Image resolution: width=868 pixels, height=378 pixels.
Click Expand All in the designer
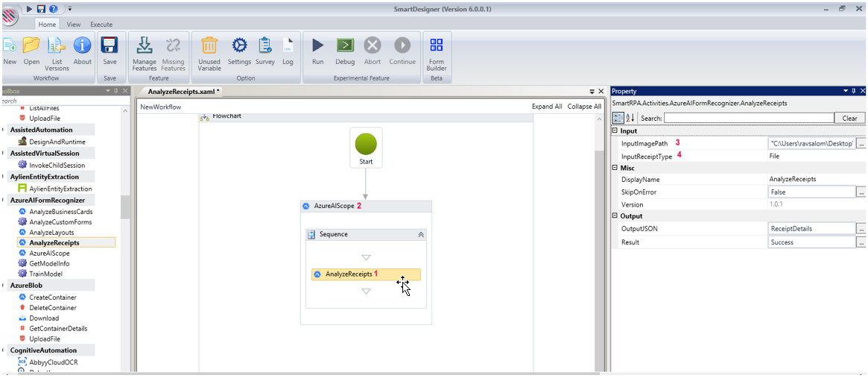pos(547,107)
